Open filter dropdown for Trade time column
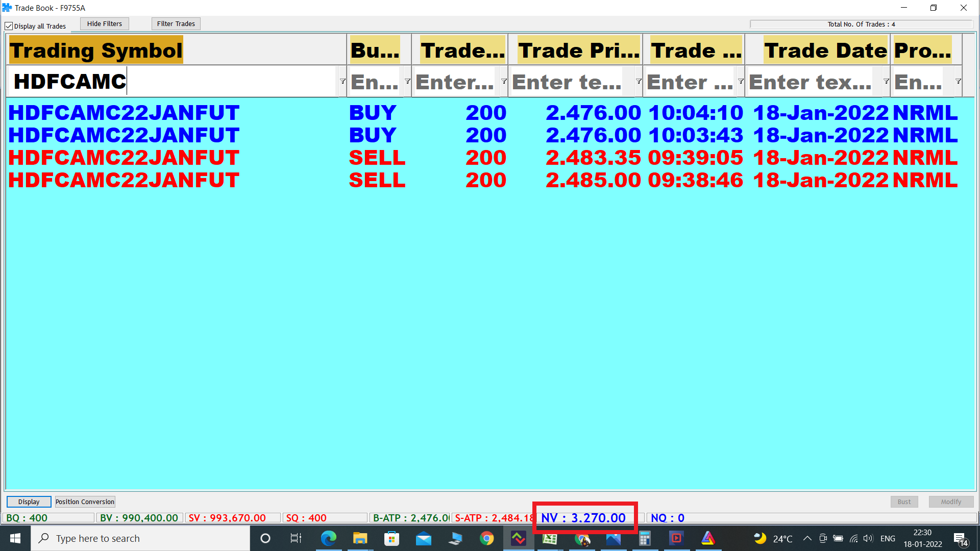The width and height of the screenshot is (980, 551). pos(741,81)
